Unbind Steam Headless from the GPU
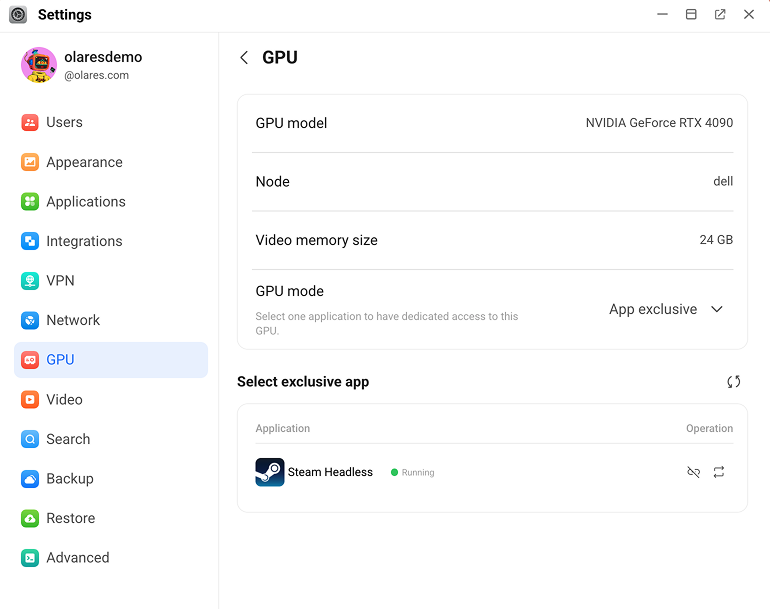 pyautogui.click(x=693, y=472)
